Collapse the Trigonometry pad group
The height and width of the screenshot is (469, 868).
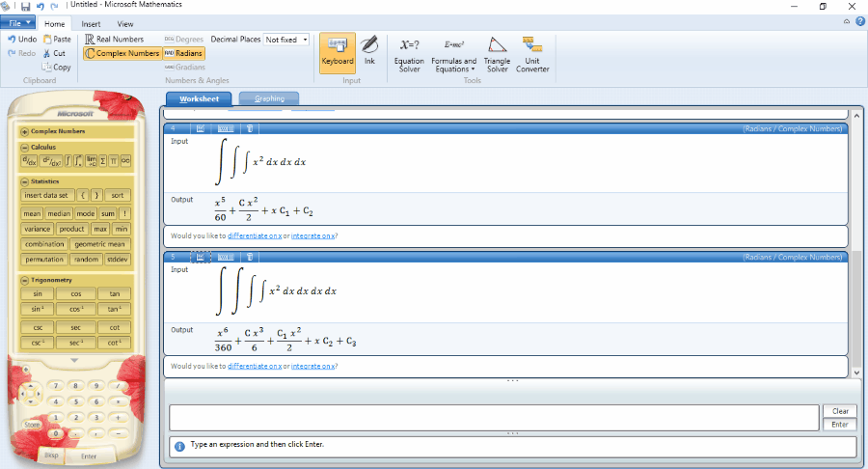click(24, 280)
